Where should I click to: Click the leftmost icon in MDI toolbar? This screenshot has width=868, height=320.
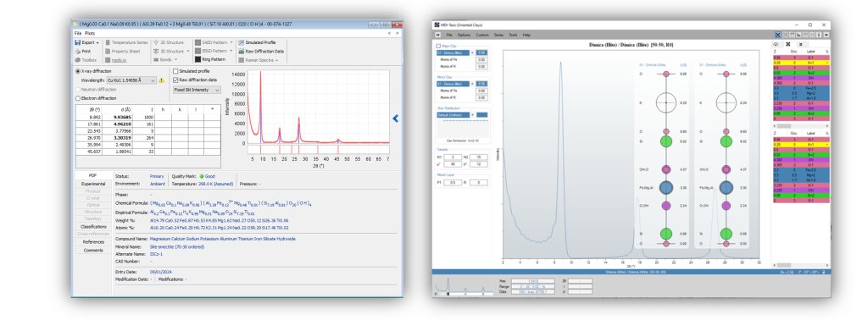(437, 35)
